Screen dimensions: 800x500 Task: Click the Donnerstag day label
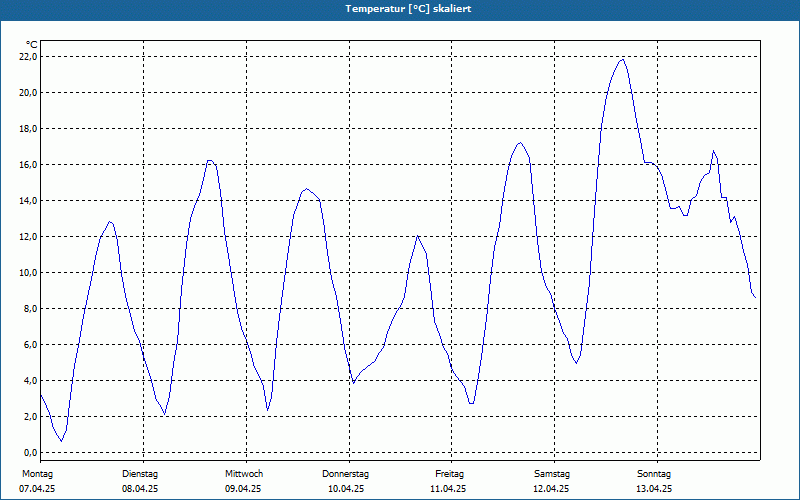pyautogui.click(x=345, y=474)
